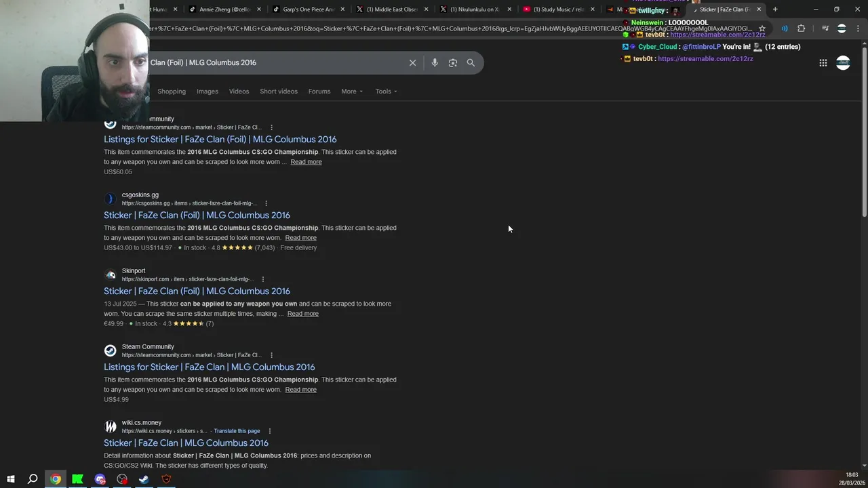The width and height of the screenshot is (868, 488).
Task: Click the Chrome address bar URL
Action: click(451, 28)
